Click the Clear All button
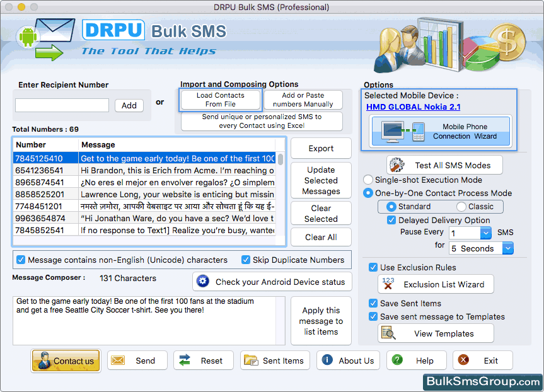This screenshot has height=392, width=544. 321,237
